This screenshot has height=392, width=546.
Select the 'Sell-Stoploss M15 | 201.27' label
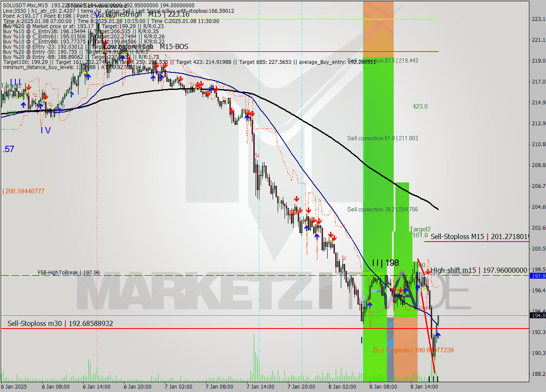[x=480, y=236]
